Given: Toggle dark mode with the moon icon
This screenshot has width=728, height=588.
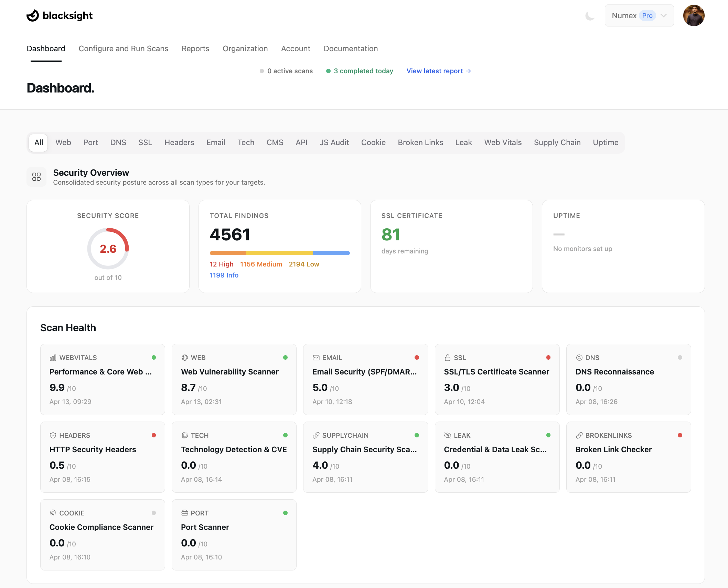Looking at the screenshot, I should click(x=590, y=15).
